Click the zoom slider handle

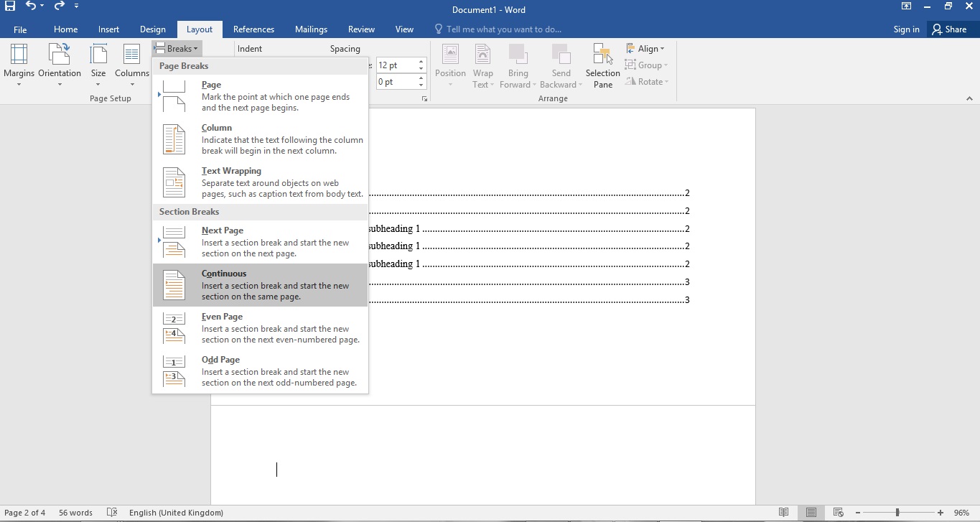pos(897,513)
